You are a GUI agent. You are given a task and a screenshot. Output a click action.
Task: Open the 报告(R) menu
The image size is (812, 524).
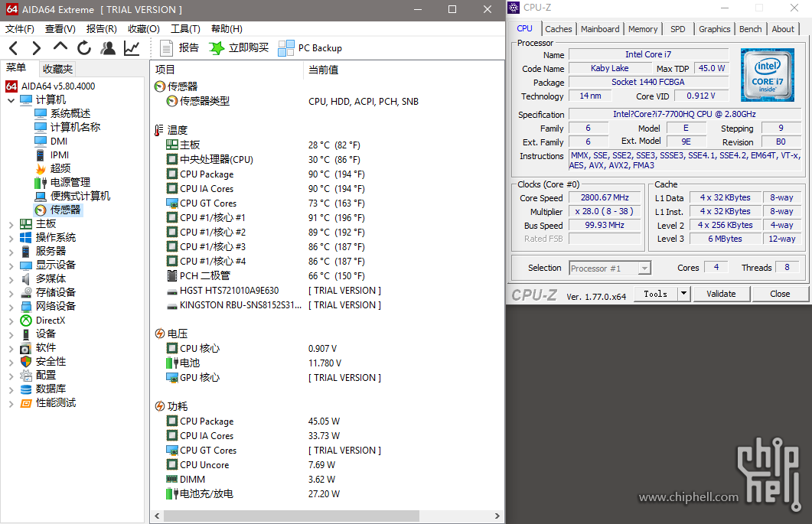[x=102, y=29]
